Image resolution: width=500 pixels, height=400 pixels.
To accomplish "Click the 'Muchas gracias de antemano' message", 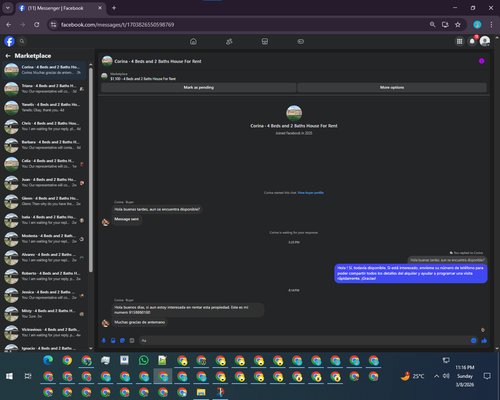I will tap(139, 322).
